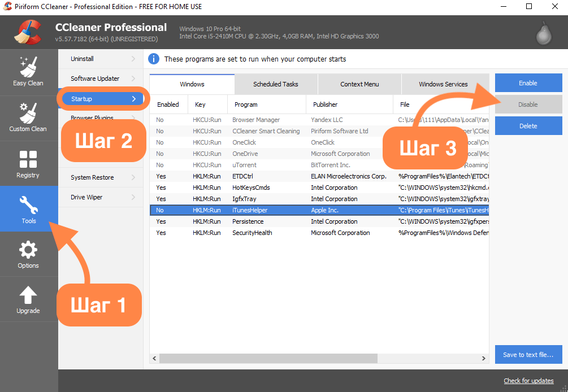
Task: Open the Easy Clean section
Action: point(28,72)
